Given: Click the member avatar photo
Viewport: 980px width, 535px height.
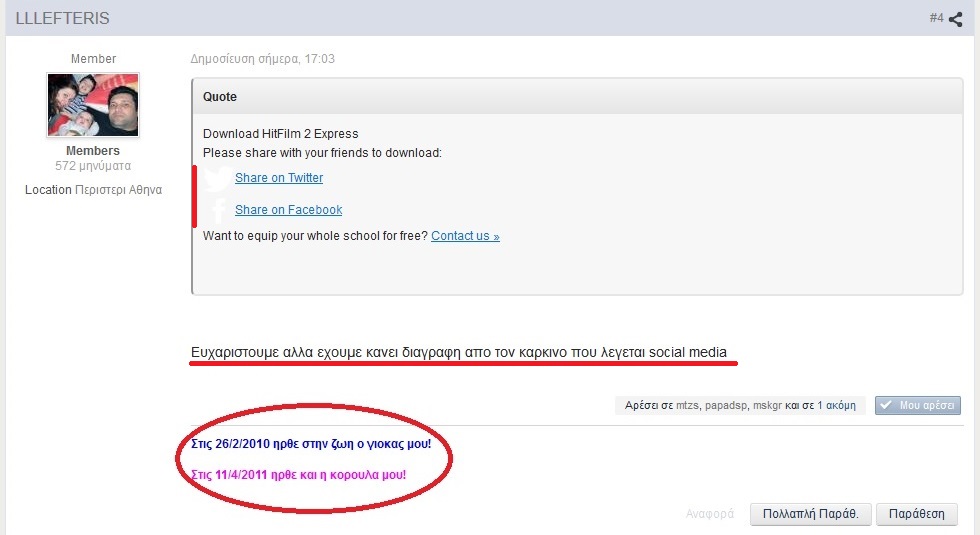Looking at the screenshot, I should pos(93,105).
